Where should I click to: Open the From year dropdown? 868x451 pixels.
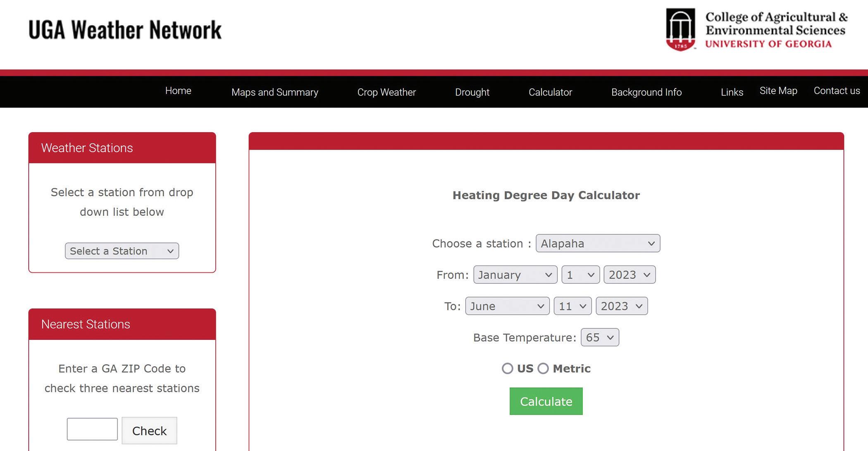pos(629,275)
